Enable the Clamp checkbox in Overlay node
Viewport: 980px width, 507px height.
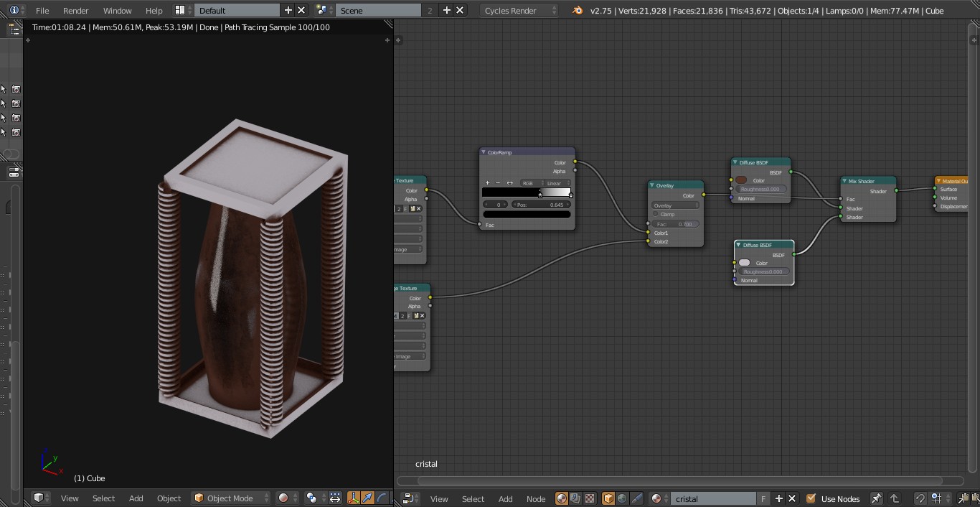click(656, 215)
